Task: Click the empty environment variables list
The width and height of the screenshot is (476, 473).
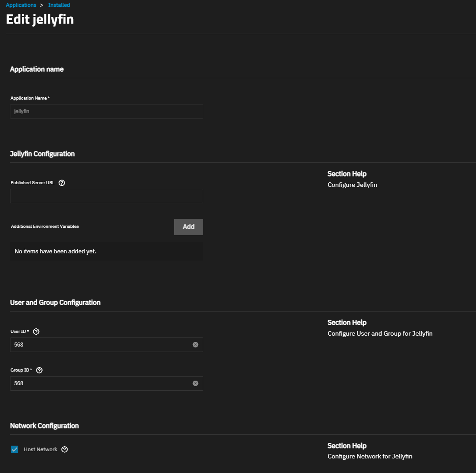Action: (x=106, y=251)
